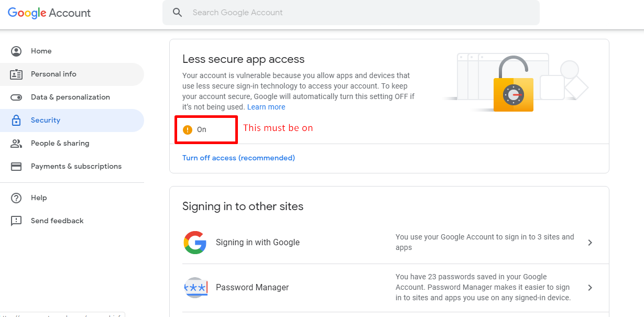Click the Google G logo icon
Viewport: 644px width, 317px height.
click(195, 243)
